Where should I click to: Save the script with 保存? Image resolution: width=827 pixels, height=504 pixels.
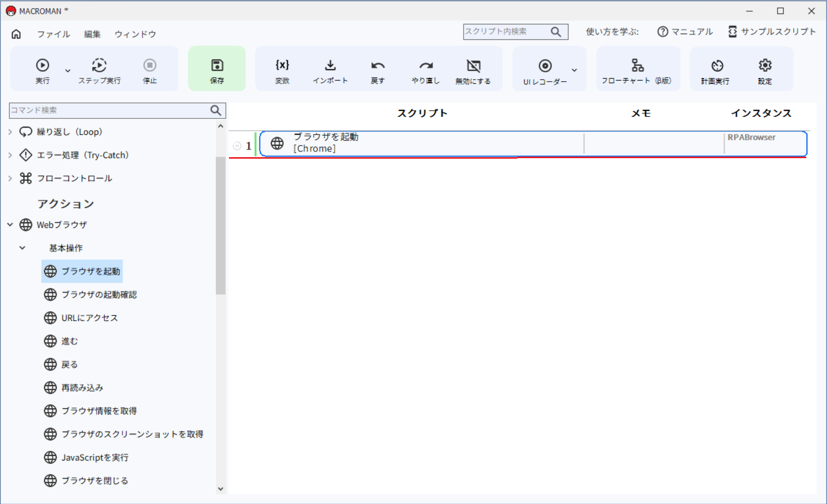[217, 69]
